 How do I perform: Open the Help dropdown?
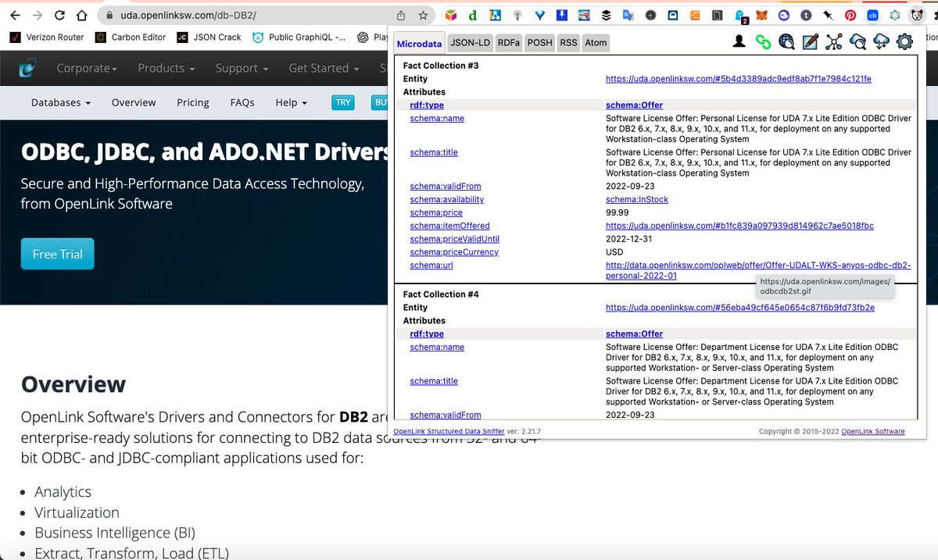click(x=290, y=102)
